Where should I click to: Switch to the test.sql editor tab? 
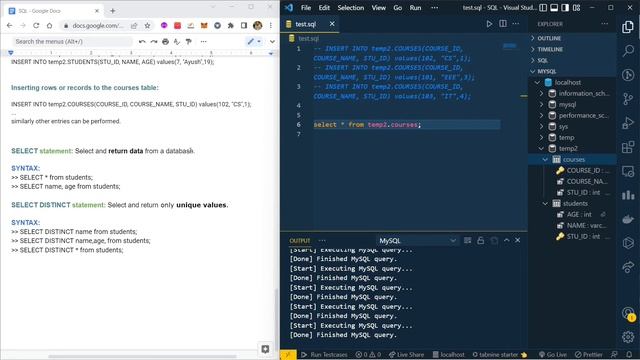click(305, 24)
